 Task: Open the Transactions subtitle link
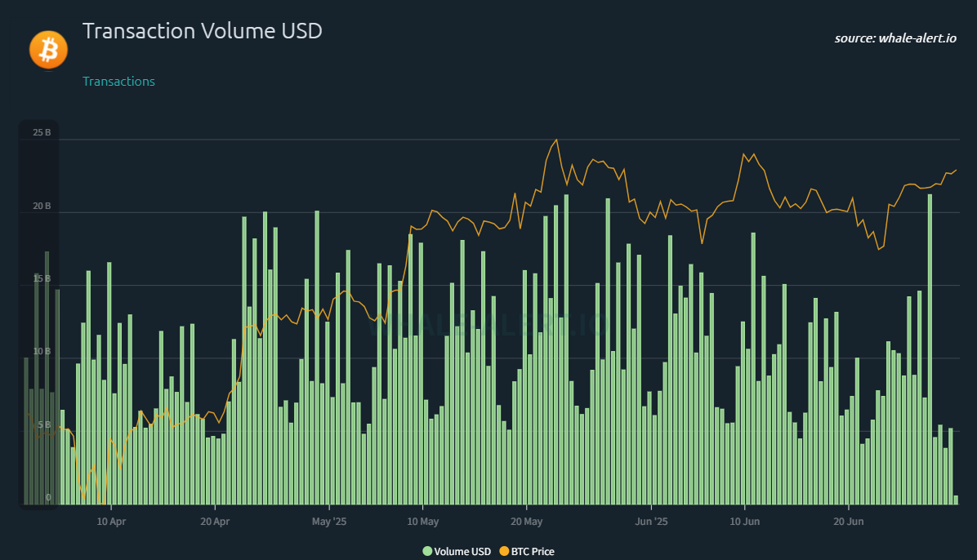click(x=119, y=82)
